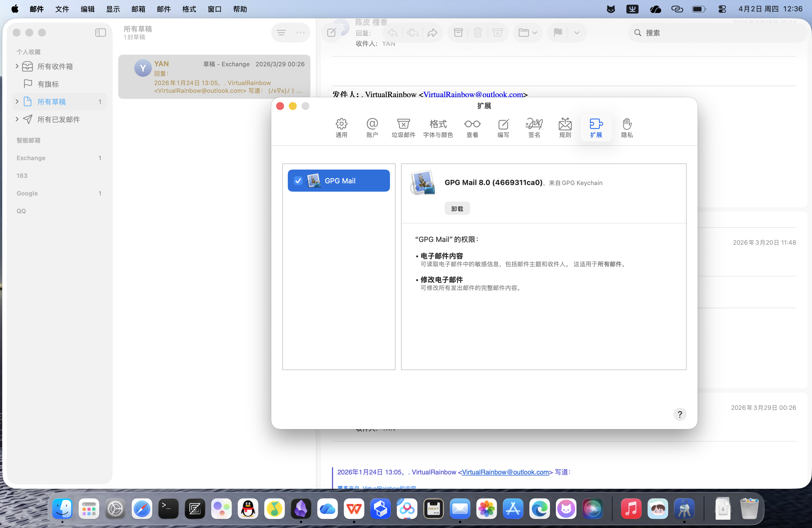Open the 编写 composing tab
The image size is (812, 528).
(x=503, y=128)
